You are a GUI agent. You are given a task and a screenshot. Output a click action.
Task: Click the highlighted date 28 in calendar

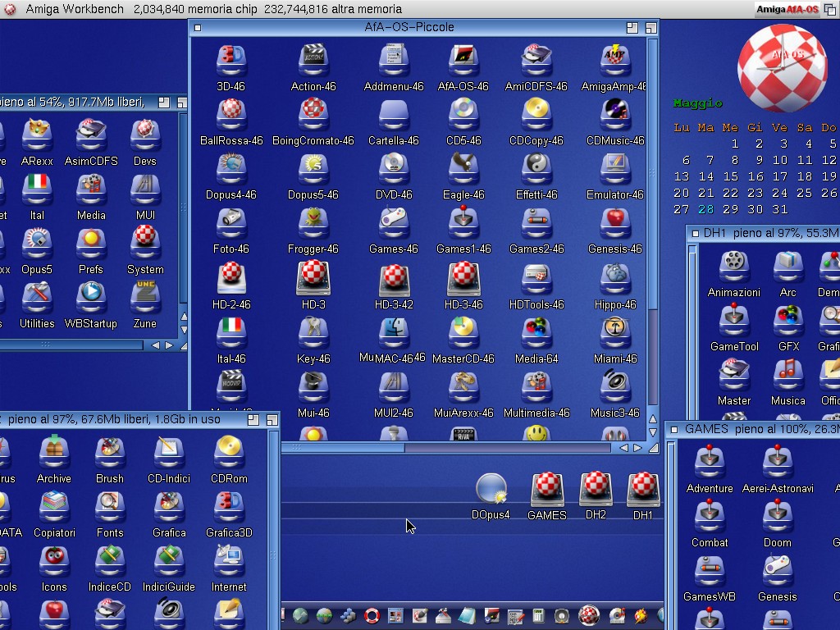pos(705,209)
